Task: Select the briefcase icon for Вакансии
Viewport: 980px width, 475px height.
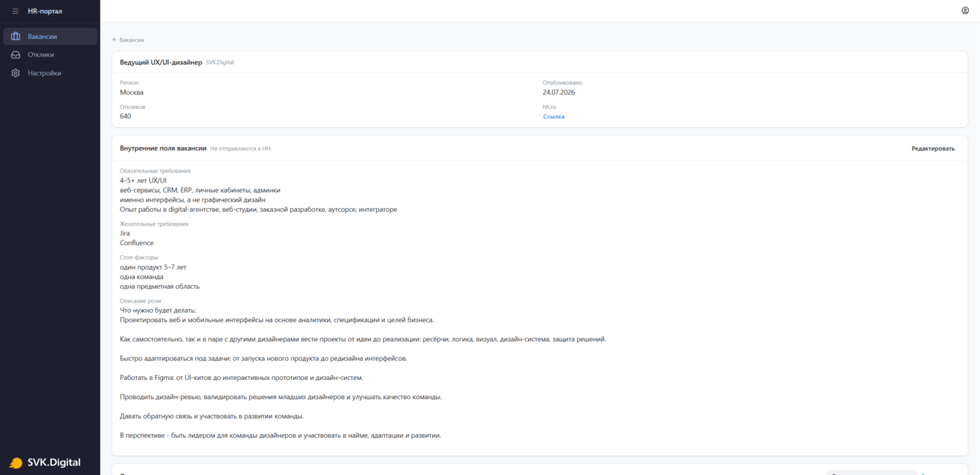Action: tap(15, 37)
